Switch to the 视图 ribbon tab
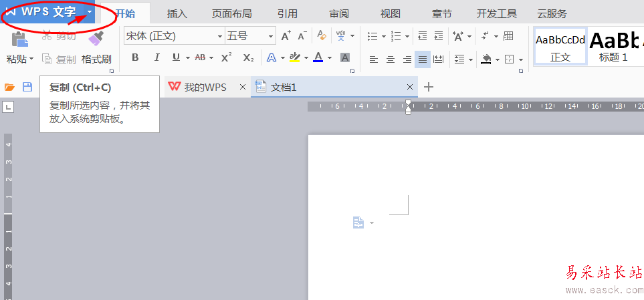644x300 pixels. coord(390,13)
